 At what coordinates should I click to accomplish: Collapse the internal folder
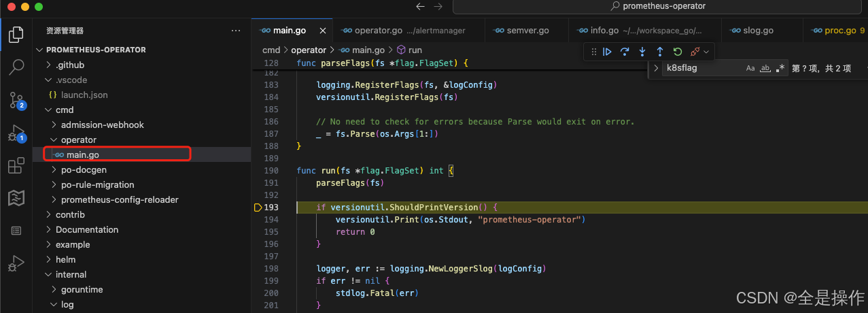[x=141, y=274]
